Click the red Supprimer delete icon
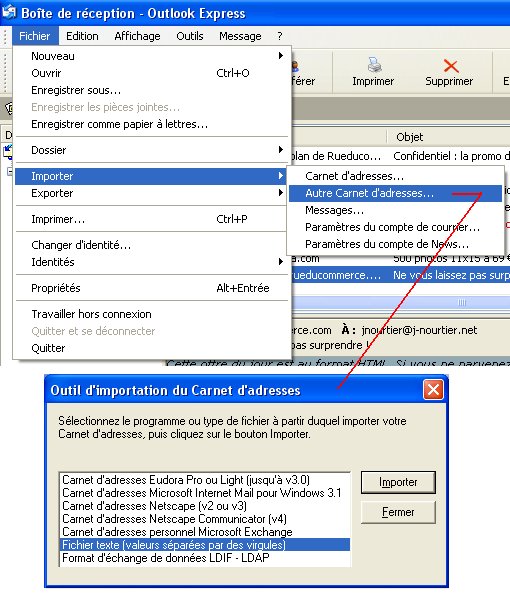This screenshot has width=510, height=595. click(450, 66)
